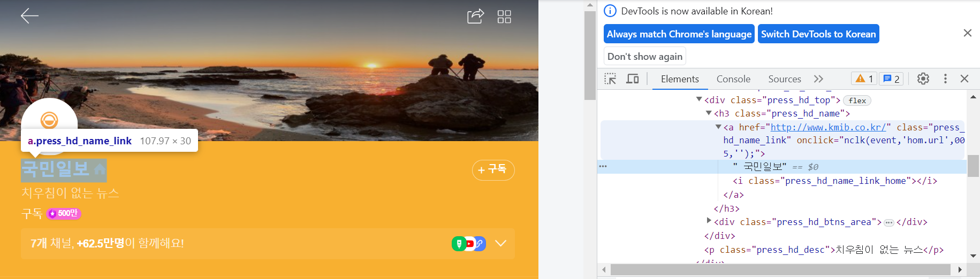
Task: Show more DevTools tabs chevron
Action: 818,79
